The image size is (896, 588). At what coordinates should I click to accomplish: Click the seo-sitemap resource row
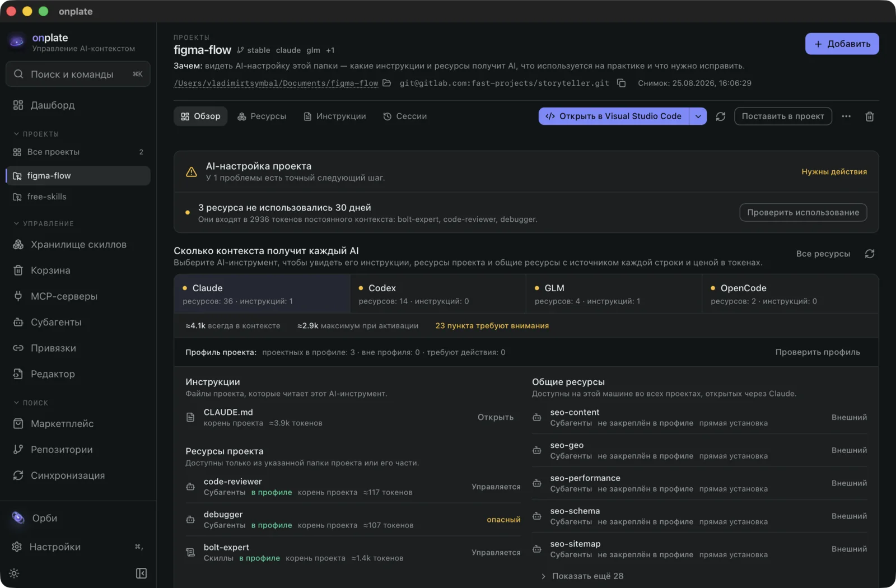click(699, 549)
